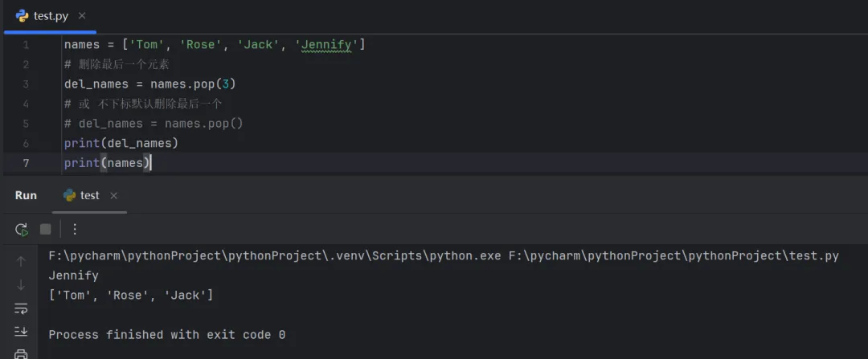Open the Run toolbar more options menu
Image resolution: width=868 pixels, height=359 pixels.
point(75,229)
